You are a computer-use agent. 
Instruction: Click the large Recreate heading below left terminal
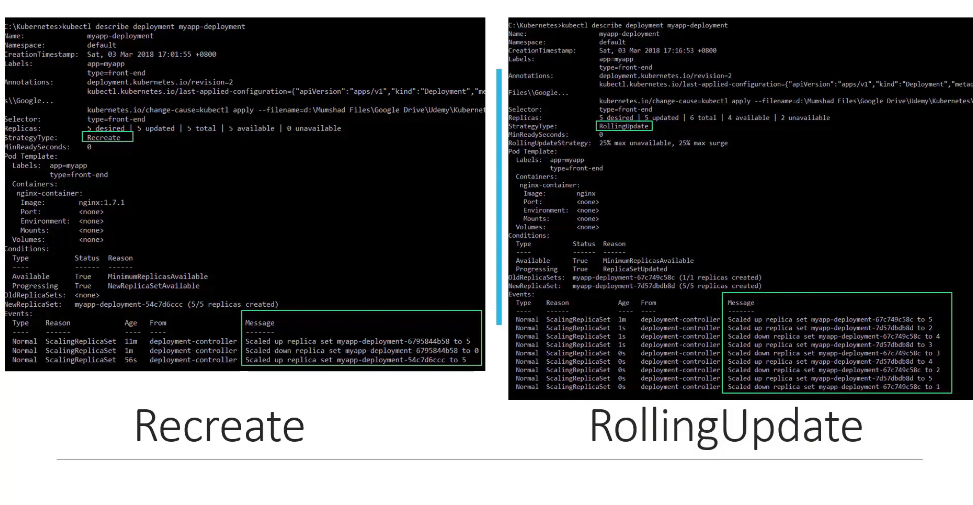(212, 425)
